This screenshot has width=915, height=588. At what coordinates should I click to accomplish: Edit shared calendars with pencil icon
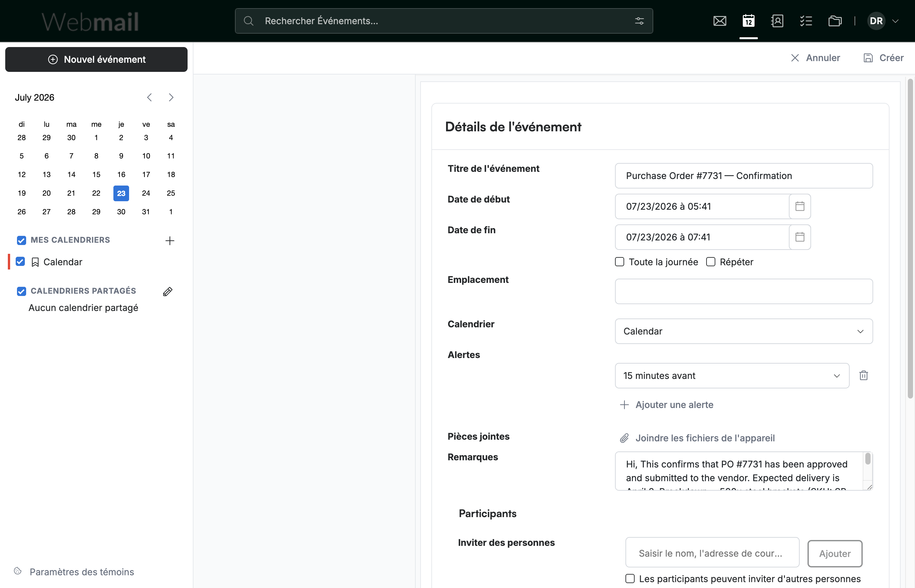168,292
